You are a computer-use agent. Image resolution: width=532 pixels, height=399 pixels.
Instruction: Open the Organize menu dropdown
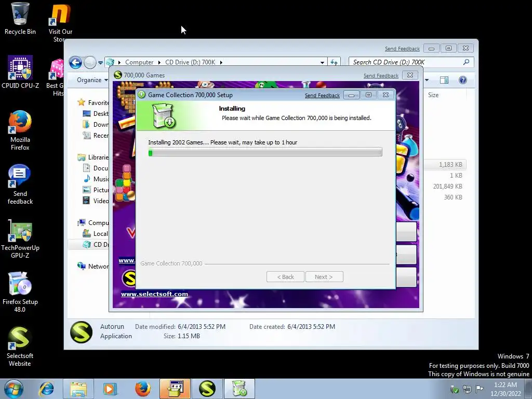[92, 80]
